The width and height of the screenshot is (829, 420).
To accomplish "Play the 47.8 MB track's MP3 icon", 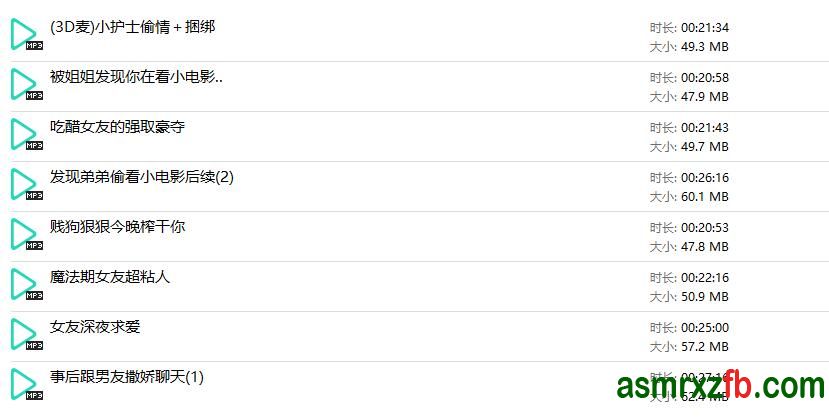I will [24, 235].
